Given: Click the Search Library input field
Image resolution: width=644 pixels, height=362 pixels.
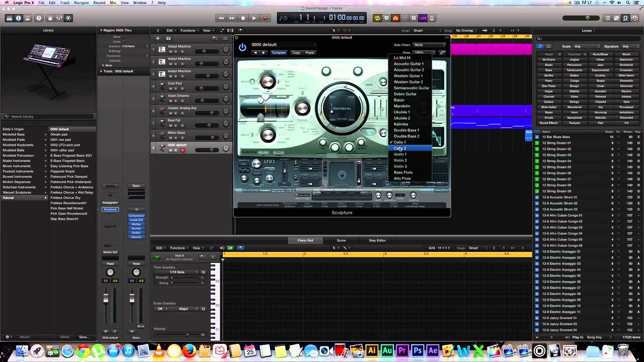Looking at the screenshot, I should tap(48, 116).
